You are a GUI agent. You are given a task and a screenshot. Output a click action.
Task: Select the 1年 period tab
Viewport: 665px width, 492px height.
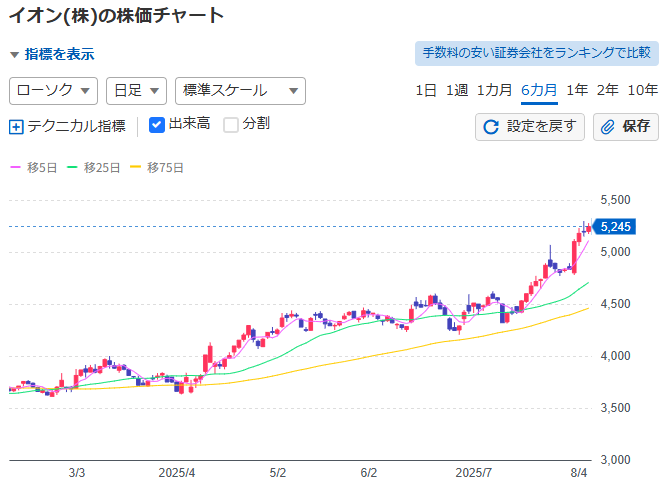577,90
